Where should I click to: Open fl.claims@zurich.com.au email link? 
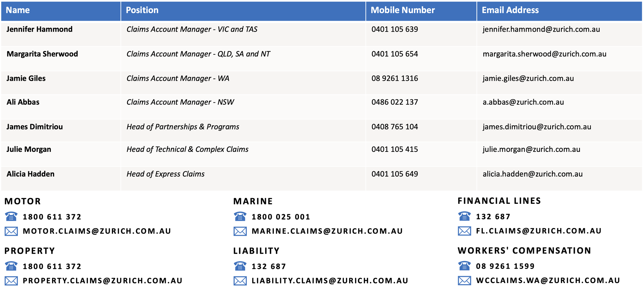click(x=539, y=231)
